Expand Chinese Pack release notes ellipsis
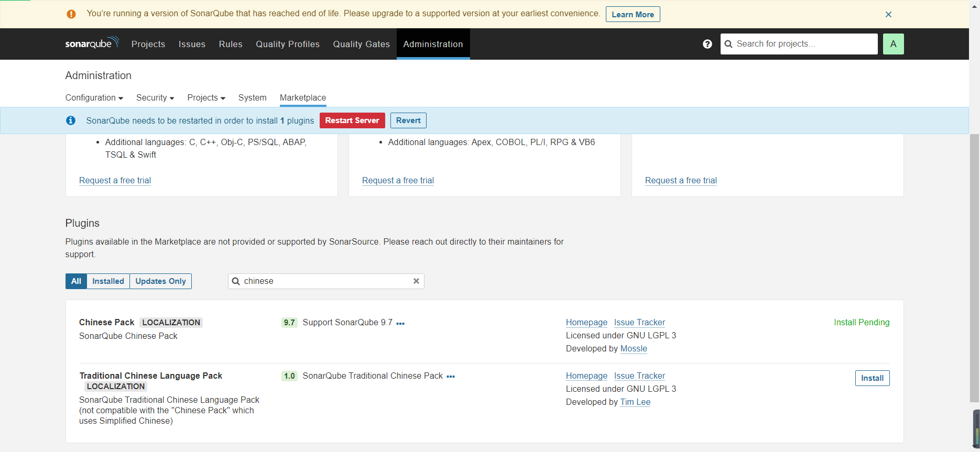 coord(400,324)
